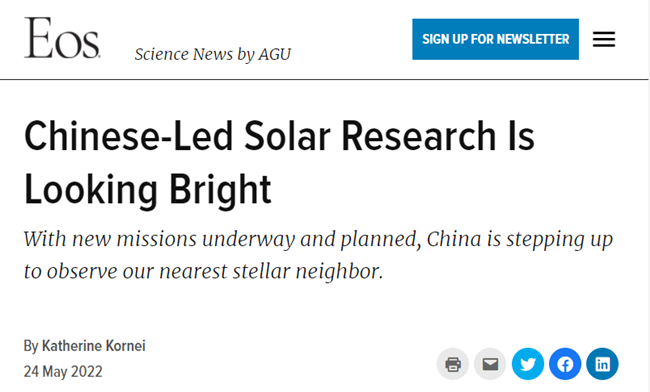Click Sign Up For Newsletter button
This screenshot has height=392, width=650.
(x=495, y=39)
